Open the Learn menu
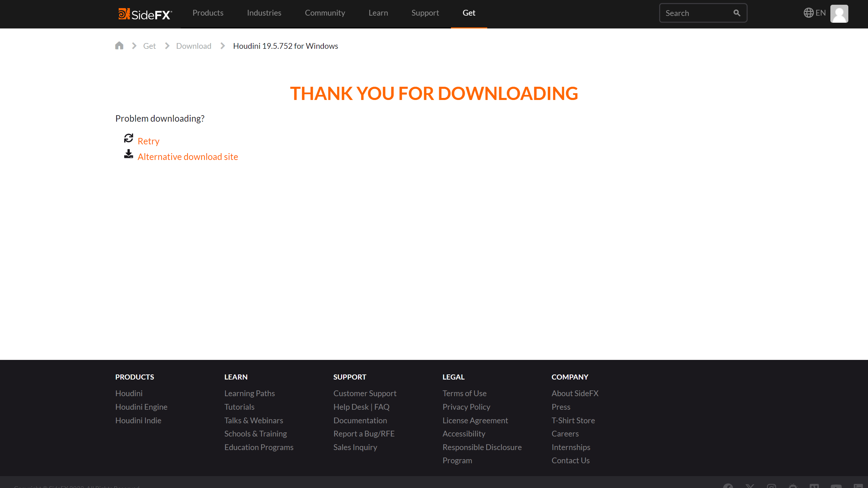Viewport: 868px width, 488px height. click(x=378, y=13)
